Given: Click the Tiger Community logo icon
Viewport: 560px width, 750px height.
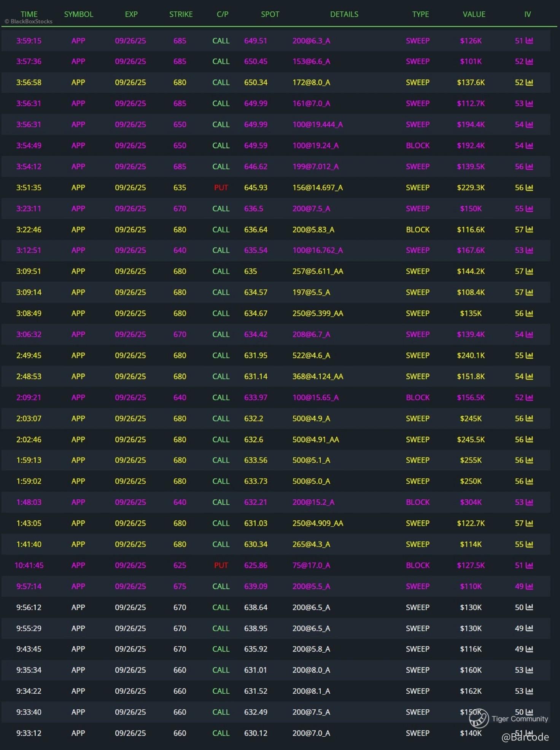Looking at the screenshot, I should pos(479,718).
